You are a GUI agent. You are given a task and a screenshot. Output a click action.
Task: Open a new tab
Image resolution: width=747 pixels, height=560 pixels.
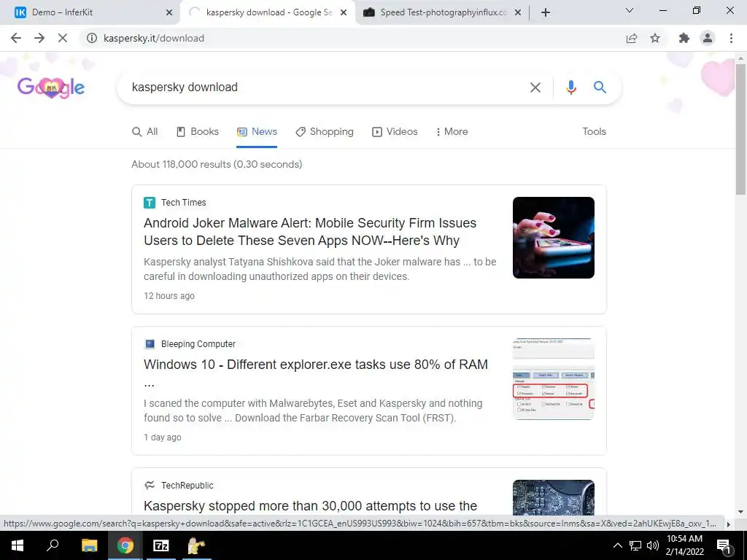point(546,12)
